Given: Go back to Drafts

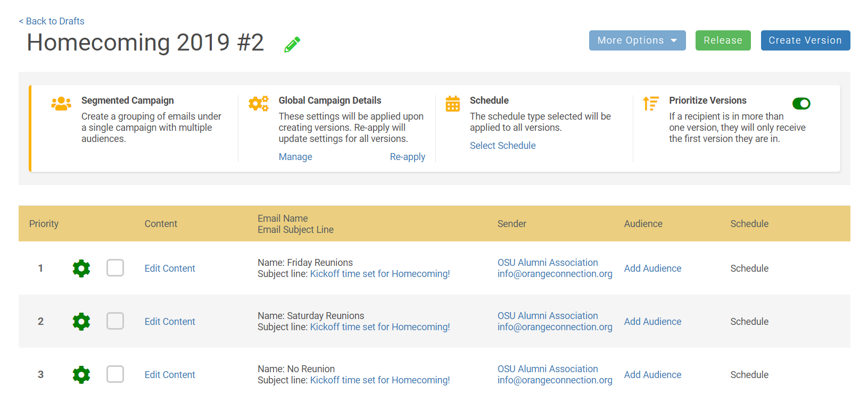Looking at the screenshot, I should tap(52, 21).
